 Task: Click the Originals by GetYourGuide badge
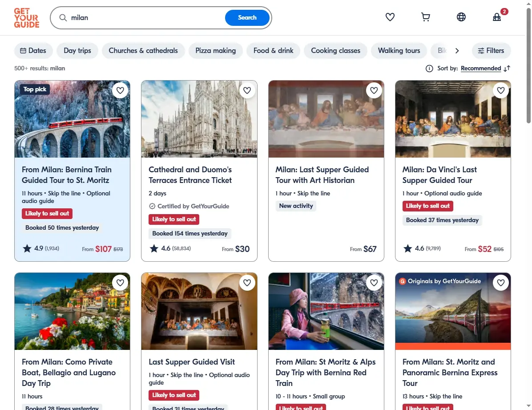click(x=440, y=281)
